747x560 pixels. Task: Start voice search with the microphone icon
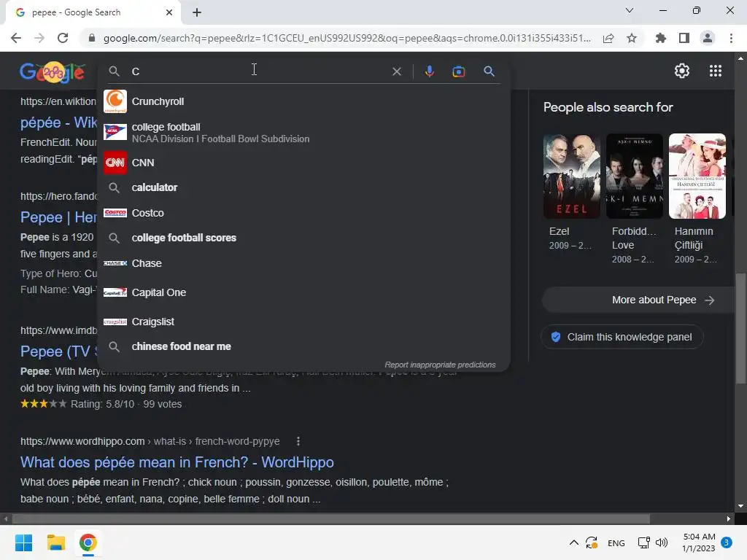point(429,71)
